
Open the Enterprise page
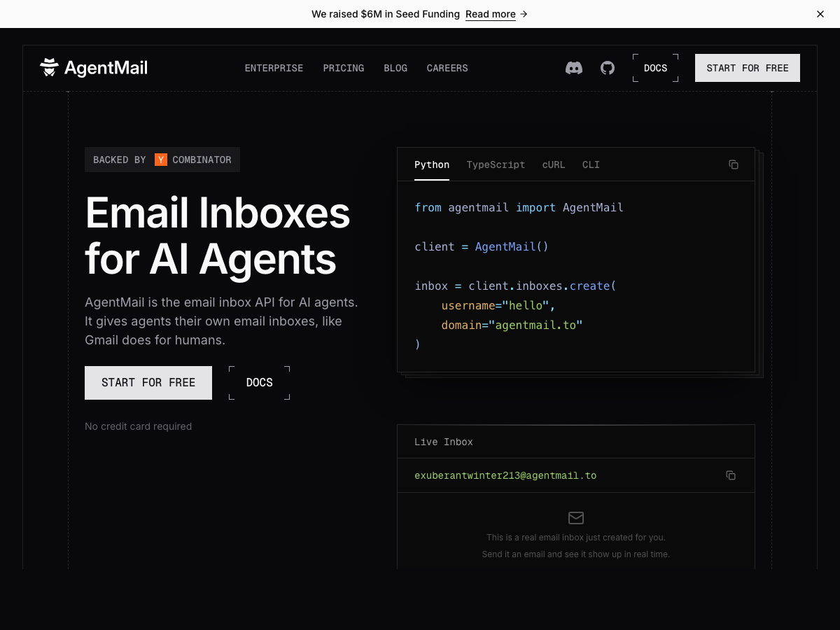point(274,68)
